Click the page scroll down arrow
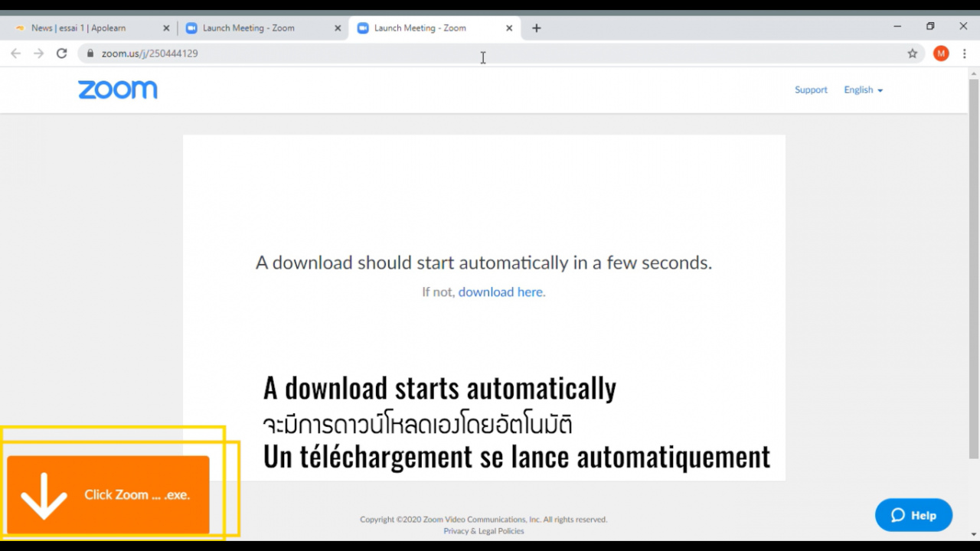The width and height of the screenshot is (980, 551). tap(974, 533)
